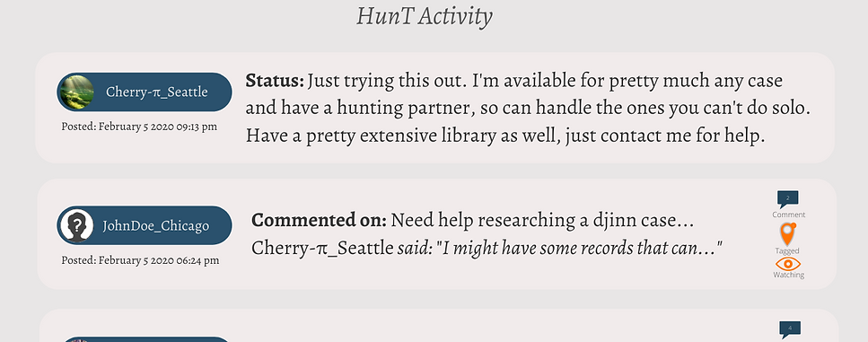The image size is (868, 342).
Task: Click the February 5 2020 06:24 pm timestamp
Action: (140, 259)
